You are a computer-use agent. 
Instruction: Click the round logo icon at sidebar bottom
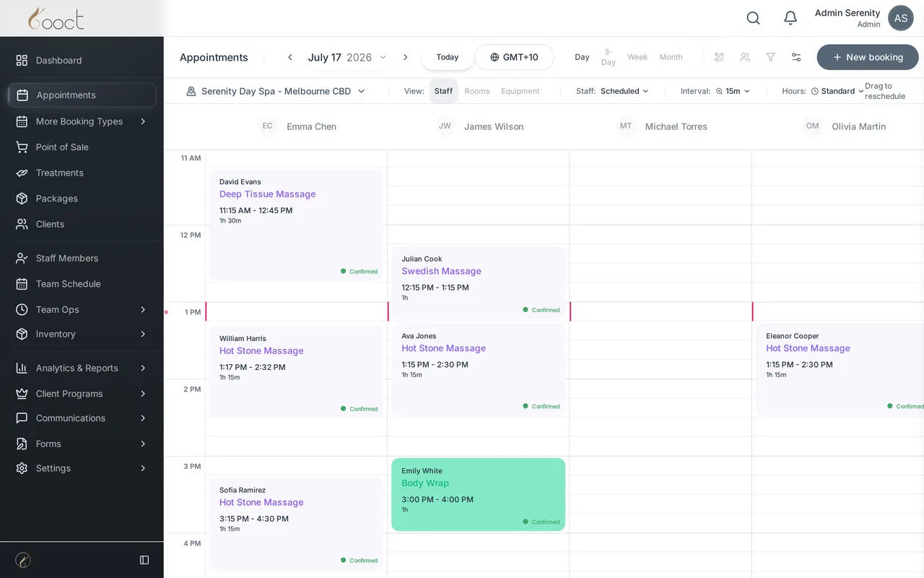click(x=23, y=560)
